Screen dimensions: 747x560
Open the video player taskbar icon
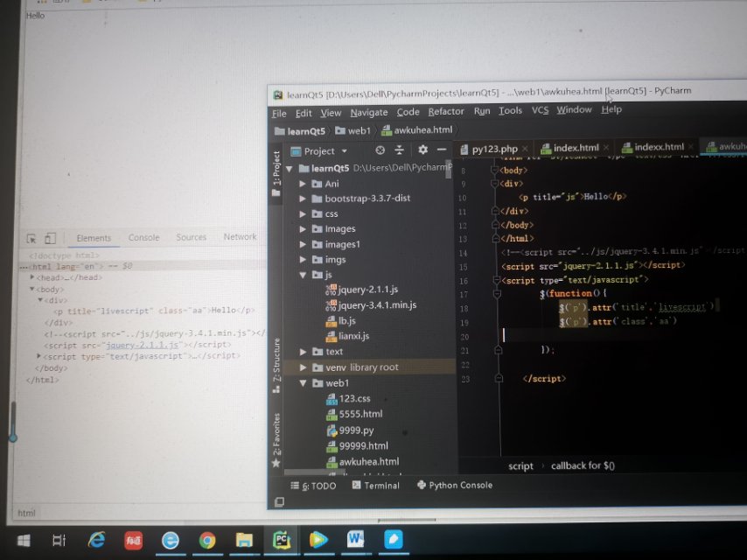point(318,540)
